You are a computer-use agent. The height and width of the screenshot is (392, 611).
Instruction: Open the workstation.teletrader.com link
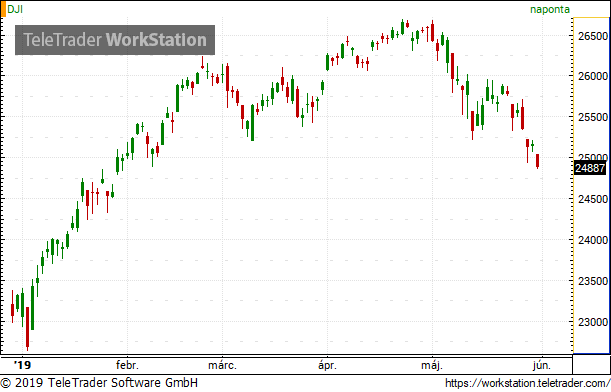[527, 383]
